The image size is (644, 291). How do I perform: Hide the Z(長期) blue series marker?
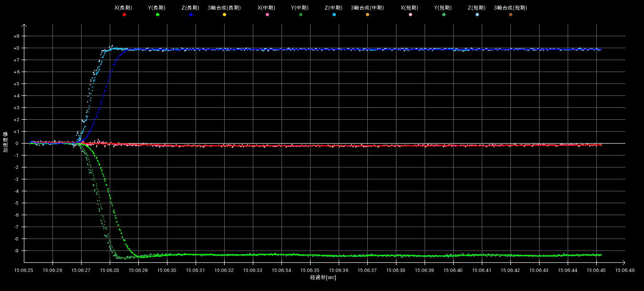tap(191, 15)
